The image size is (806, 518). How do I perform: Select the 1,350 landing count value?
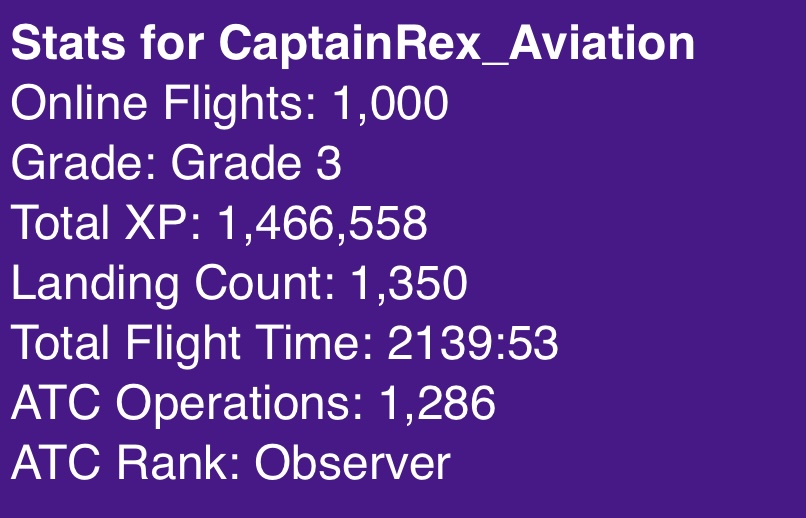click(x=409, y=283)
